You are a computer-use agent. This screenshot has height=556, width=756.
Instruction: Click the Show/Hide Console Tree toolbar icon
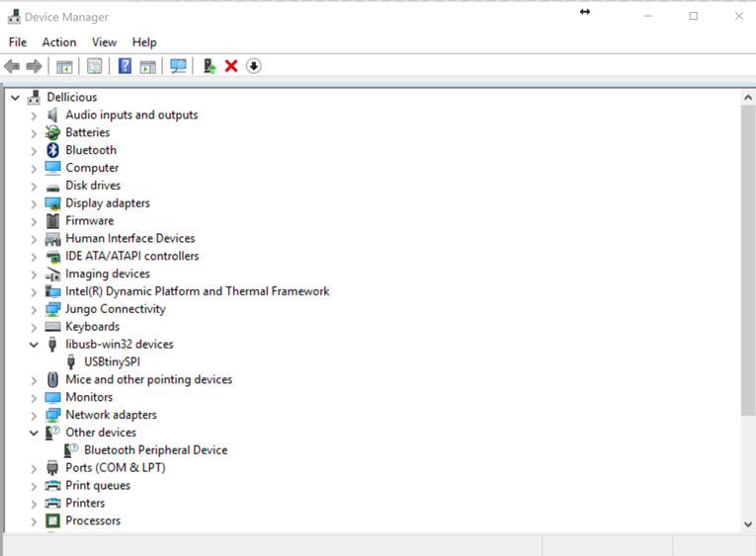(64, 66)
